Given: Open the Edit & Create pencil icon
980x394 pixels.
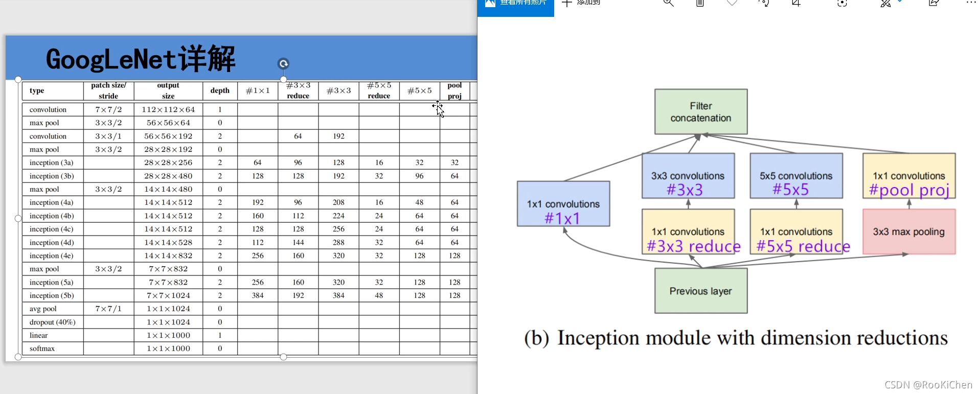Looking at the screenshot, I should pos(885,3).
